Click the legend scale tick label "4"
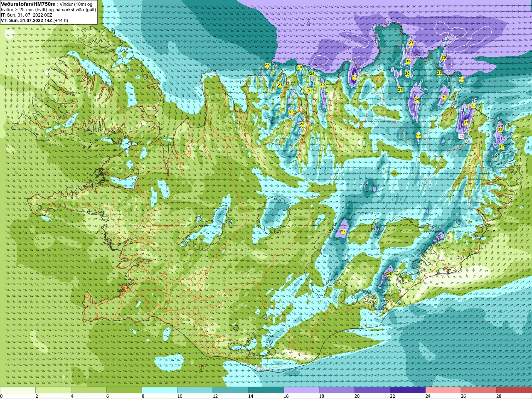532x399 pixels. click(x=72, y=396)
